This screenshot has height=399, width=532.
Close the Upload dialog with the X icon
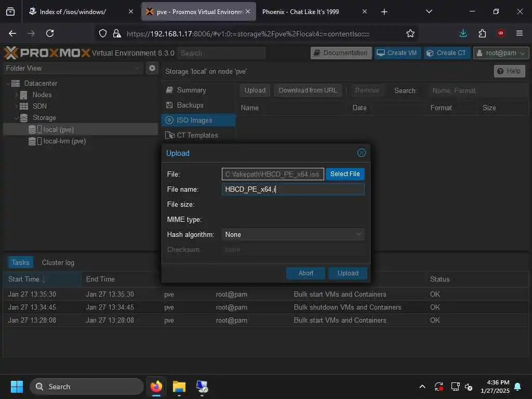click(362, 153)
